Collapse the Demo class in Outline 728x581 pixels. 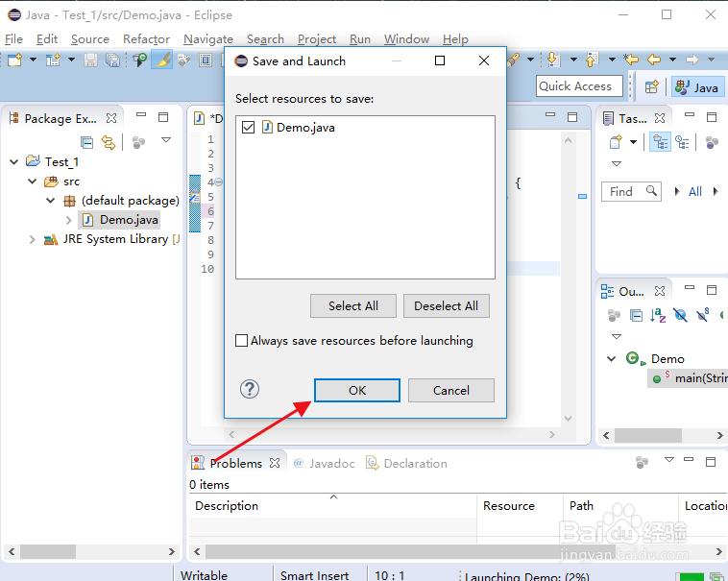612,358
